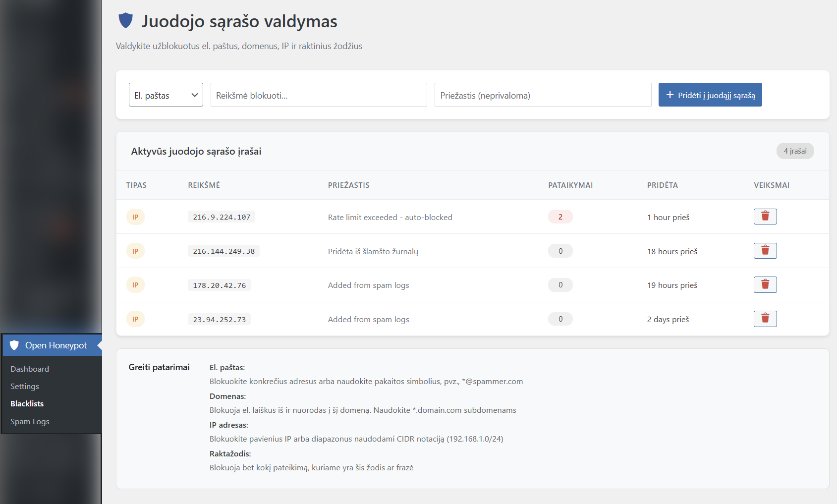The width and height of the screenshot is (837, 504).
Task: Click the Open Honeypot shield icon in sidebar
Action: coord(14,345)
